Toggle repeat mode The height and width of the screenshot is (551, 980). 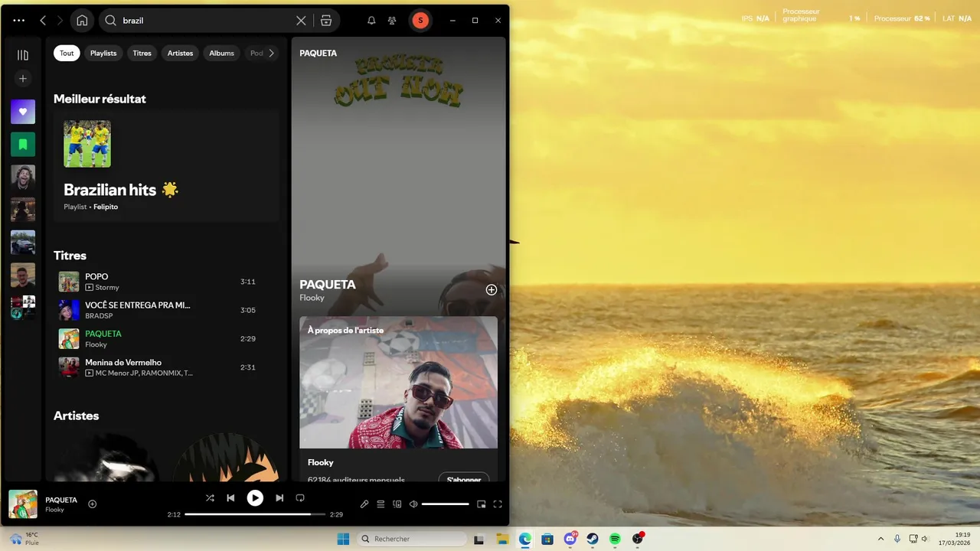300,497
